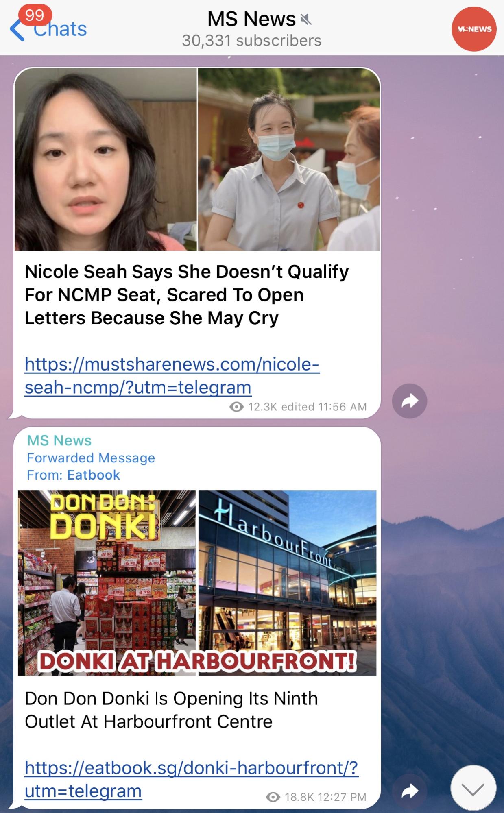View the masked woman in grey shirt photo
The width and height of the screenshot is (504, 813).
289,159
